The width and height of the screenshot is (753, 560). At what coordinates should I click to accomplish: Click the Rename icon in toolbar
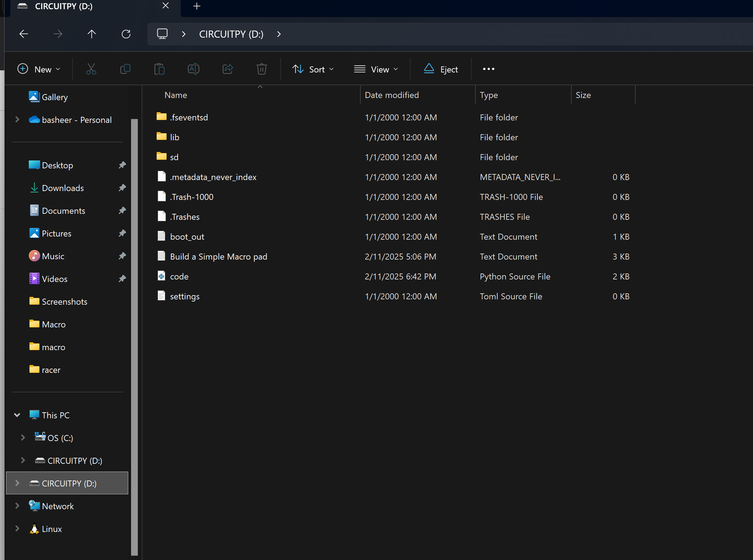click(194, 69)
